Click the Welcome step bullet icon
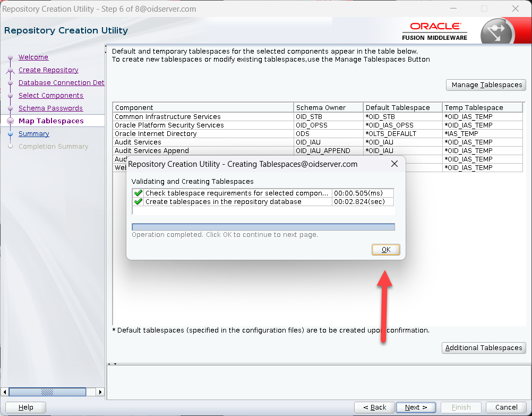Image resolution: width=532 pixels, height=416 pixels. 10,57
